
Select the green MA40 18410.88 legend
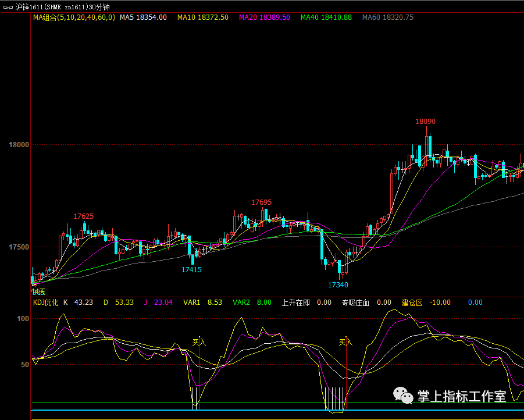pyautogui.click(x=326, y=17)
